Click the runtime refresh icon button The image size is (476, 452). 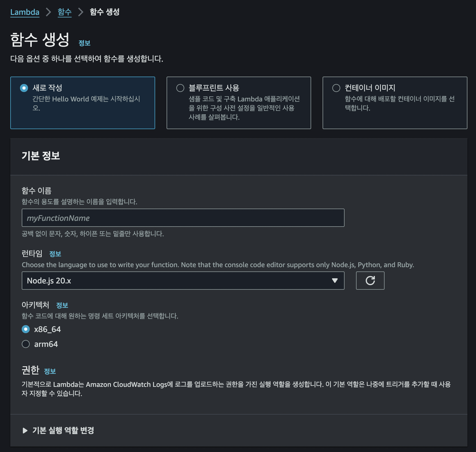[x=370, y=281]
